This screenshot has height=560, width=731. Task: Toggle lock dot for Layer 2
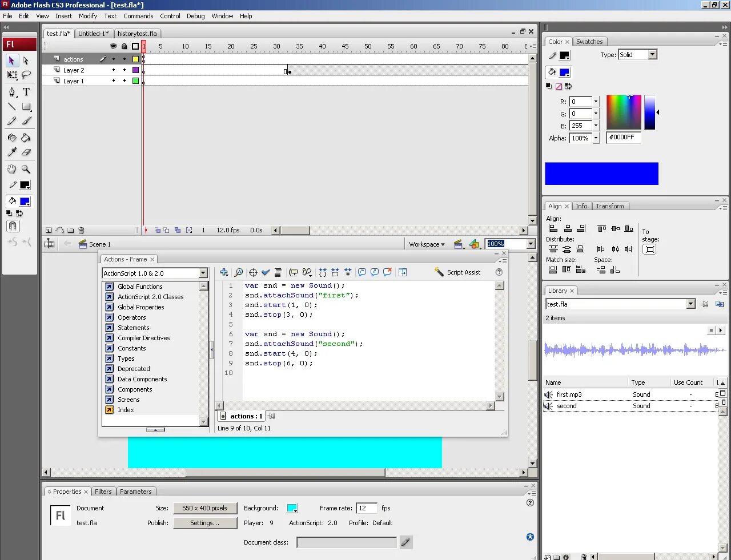124,70
